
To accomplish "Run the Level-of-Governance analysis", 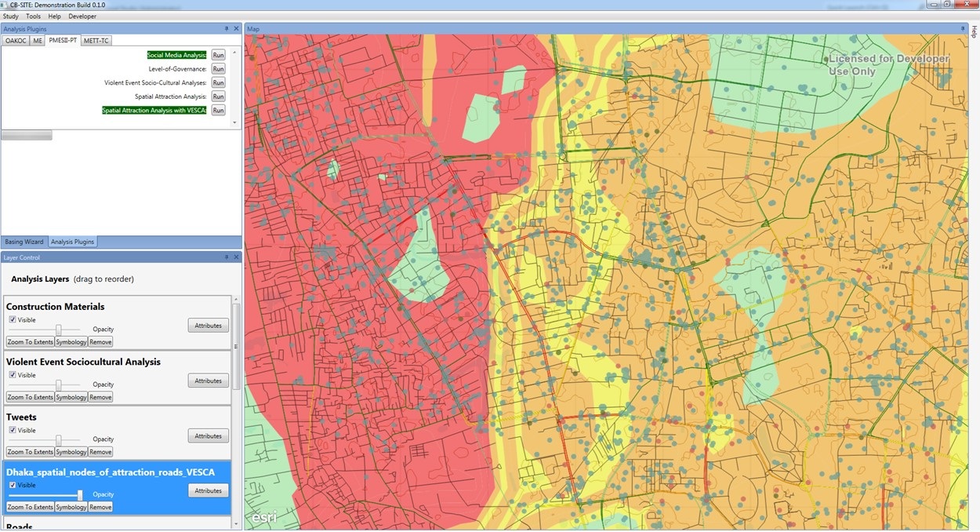I will [218, 69].
